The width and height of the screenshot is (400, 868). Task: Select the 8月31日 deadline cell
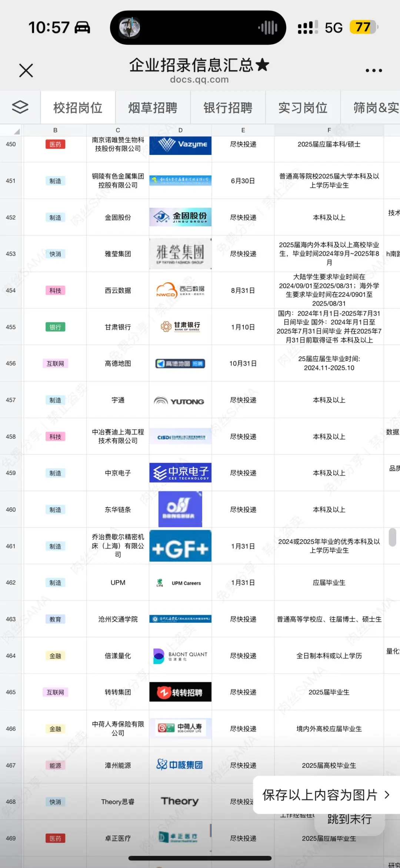(x=243, y=290)
